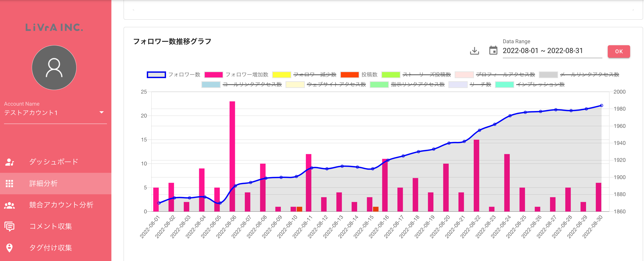This screenshot has width=644, height=261.
Task: Click the yellow フォロワー減少数 legend swatch
Action: point(281,75)
